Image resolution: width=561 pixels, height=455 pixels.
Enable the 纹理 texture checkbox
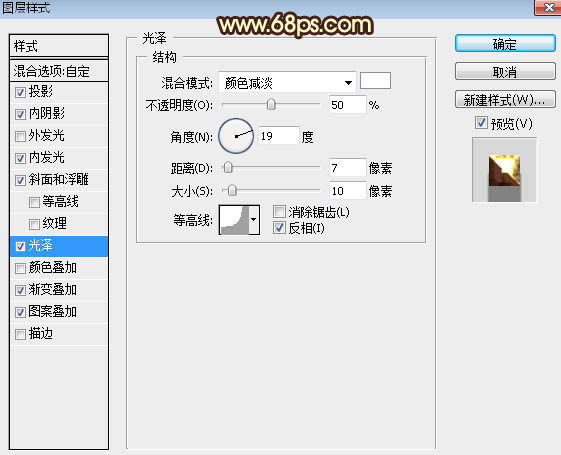coord(34,224)
